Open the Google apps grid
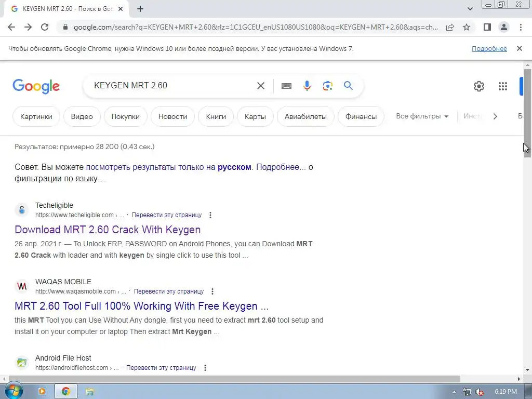The height and width of the screenshot is (399, 532). [503, 86]
